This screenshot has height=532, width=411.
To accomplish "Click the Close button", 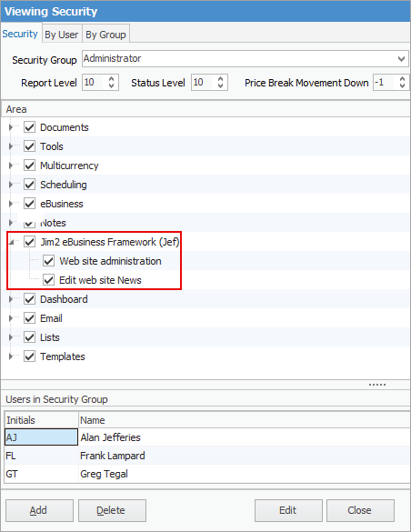I will 360,510.
